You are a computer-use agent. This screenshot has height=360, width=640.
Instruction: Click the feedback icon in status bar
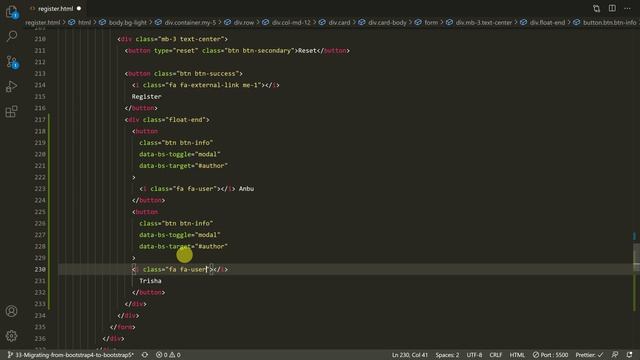click(x=615, y=355)
